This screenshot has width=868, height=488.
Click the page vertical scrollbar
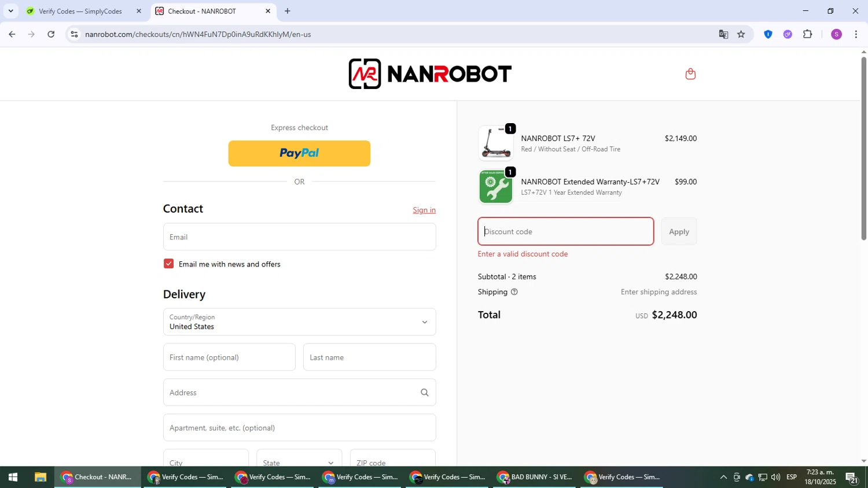tap(863, 148)
